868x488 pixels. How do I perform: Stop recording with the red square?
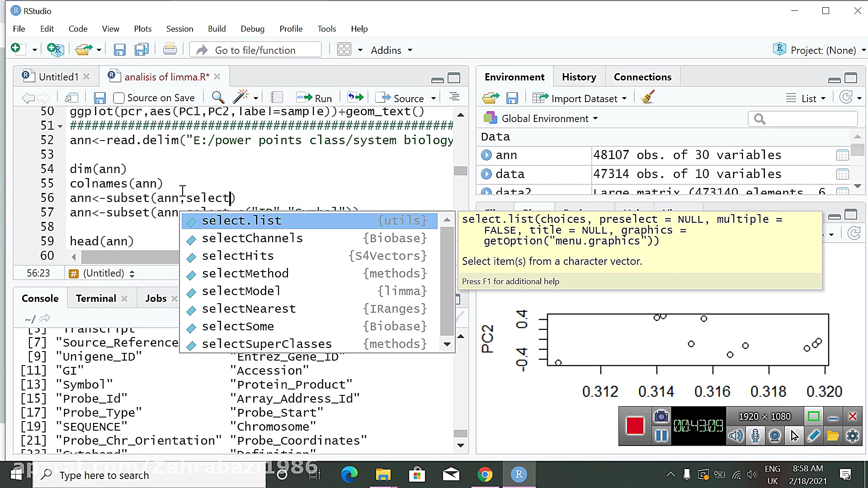pyautogui.click(x=635, y=426)
